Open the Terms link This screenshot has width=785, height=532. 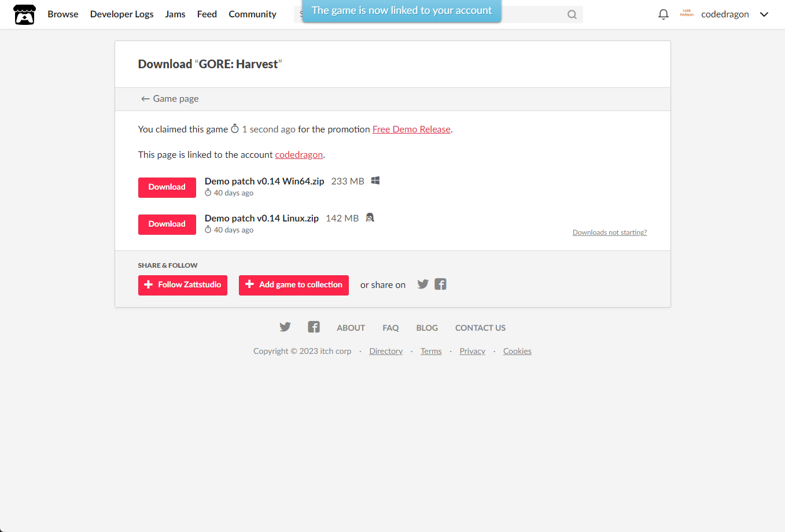431,351
